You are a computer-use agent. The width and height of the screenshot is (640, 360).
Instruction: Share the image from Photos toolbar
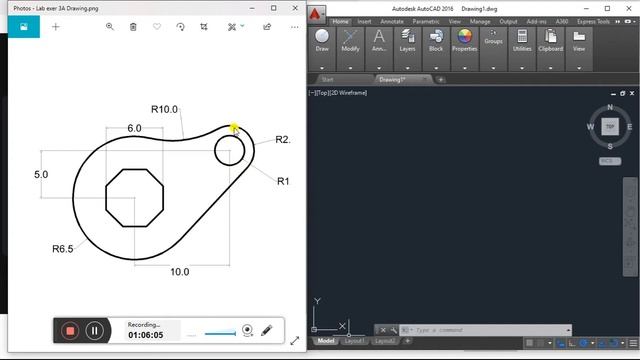(267, 27)
